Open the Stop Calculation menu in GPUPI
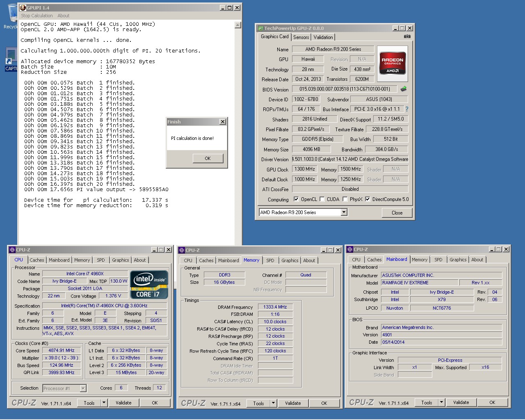This screenshot has width=525, height=420. (x=37, y=16)
